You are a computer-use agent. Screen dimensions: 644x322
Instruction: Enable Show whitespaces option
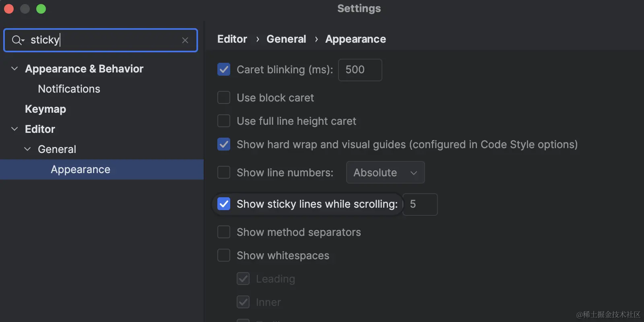[224, 256]
